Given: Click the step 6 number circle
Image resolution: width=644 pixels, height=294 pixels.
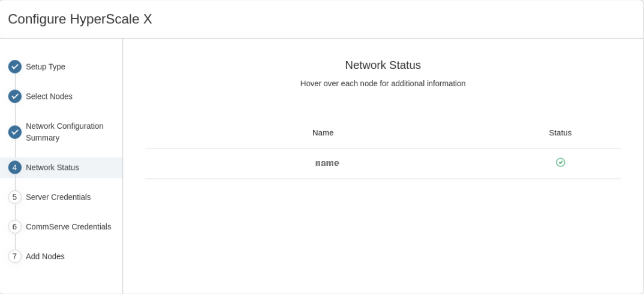Looking at the screenshot, I should 15,227.
